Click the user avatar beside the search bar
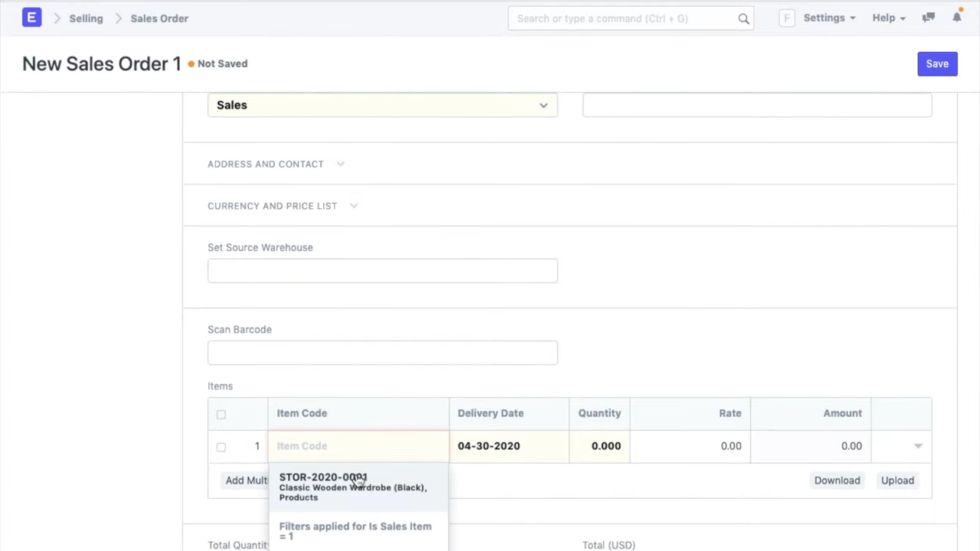 [x=786, y=18]
